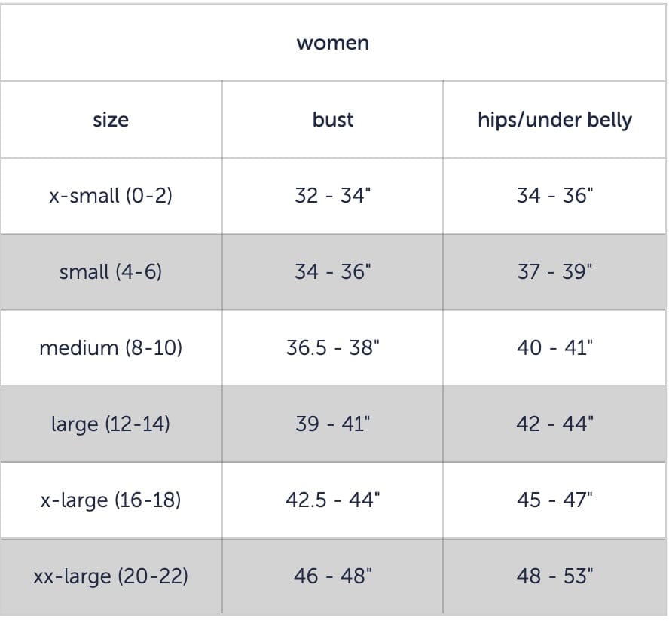Screen dimensions: 672x630
Task: Click the 45 - 47" hips measurement
Action: pyautogui.click(x=555, y=500)
